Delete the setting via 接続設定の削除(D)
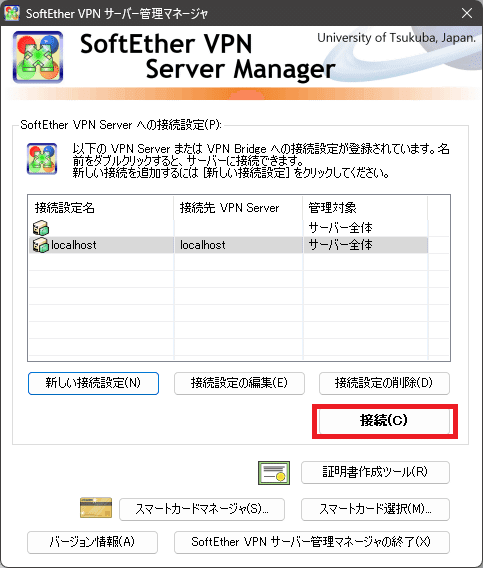The height and width of the screenshot is (568, 483). click(384, 383)
